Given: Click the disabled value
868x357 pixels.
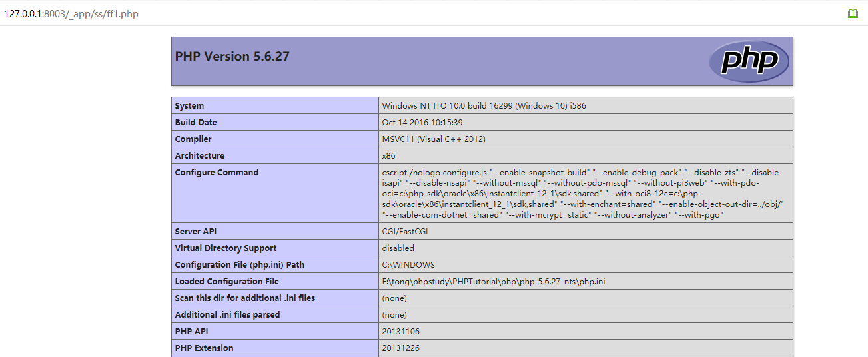Looking at the screenshot, I should [x=398, y=248].
